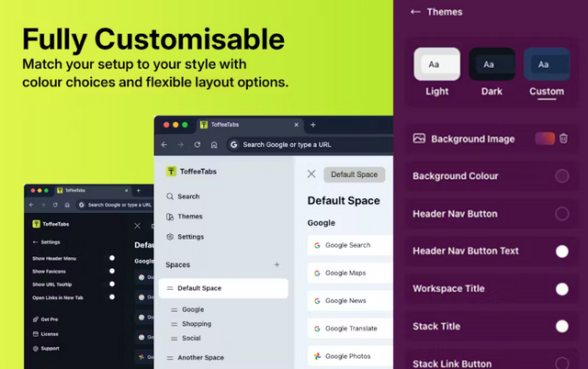The image size is (588, 369).
Task: Click the Default Space pill button
Action: click(354, 174)
